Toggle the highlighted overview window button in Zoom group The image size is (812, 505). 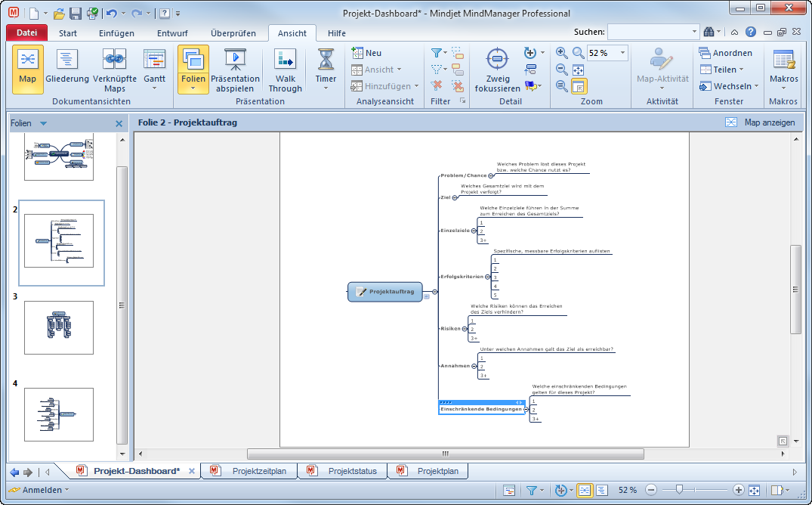coord(579,86)
